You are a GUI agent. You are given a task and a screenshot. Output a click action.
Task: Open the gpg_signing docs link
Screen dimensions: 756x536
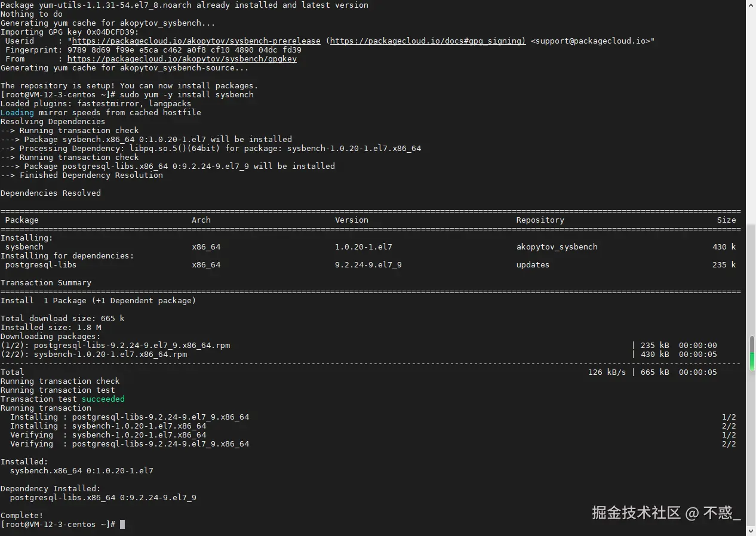(428, 41)
